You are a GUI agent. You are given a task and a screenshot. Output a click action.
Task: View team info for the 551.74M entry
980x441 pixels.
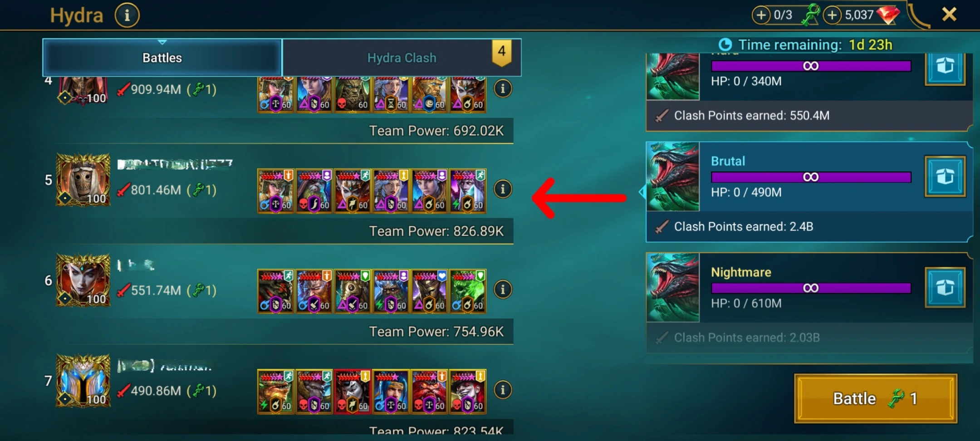[503, 289]
